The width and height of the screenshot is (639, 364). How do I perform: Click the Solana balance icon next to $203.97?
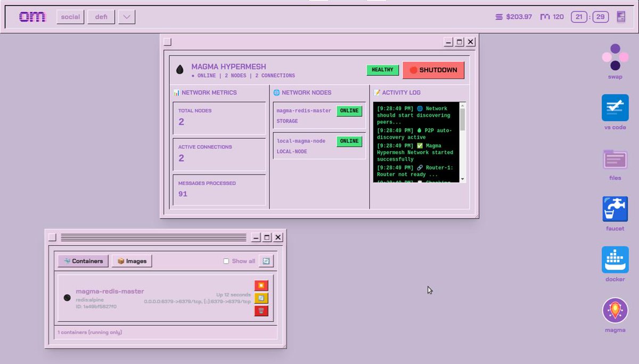tap(499, 17)
